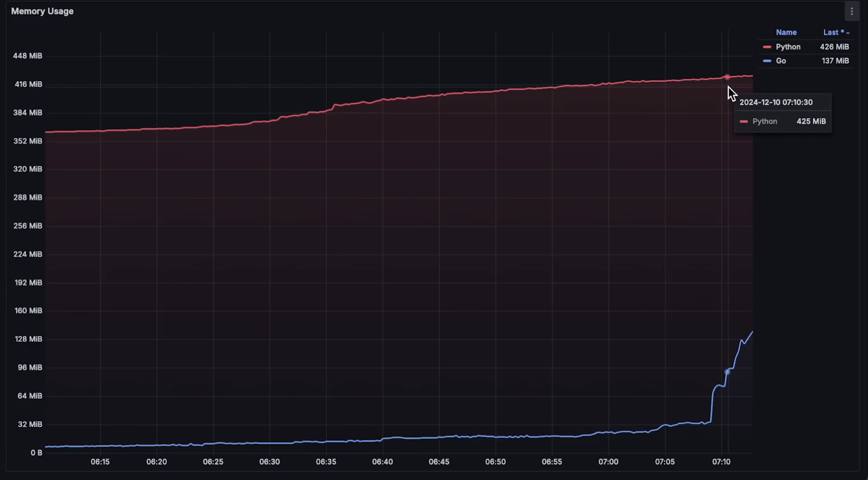This screenshot has height=480, width=868.
Task: Toggle Python series visibility in legend
Action: coord(788,47)
